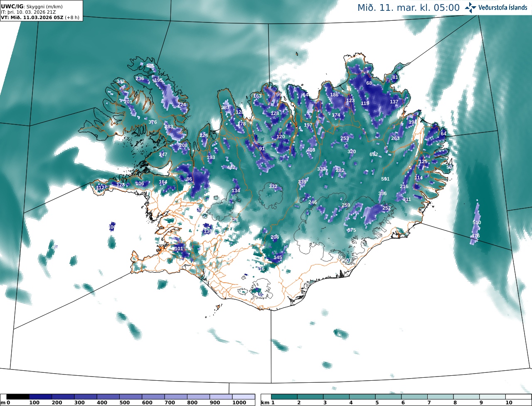Viewport: 532px width, 406px height.
Task: Click the 101 visibility value near Reykjanes
Action: (x=179, y=249)
